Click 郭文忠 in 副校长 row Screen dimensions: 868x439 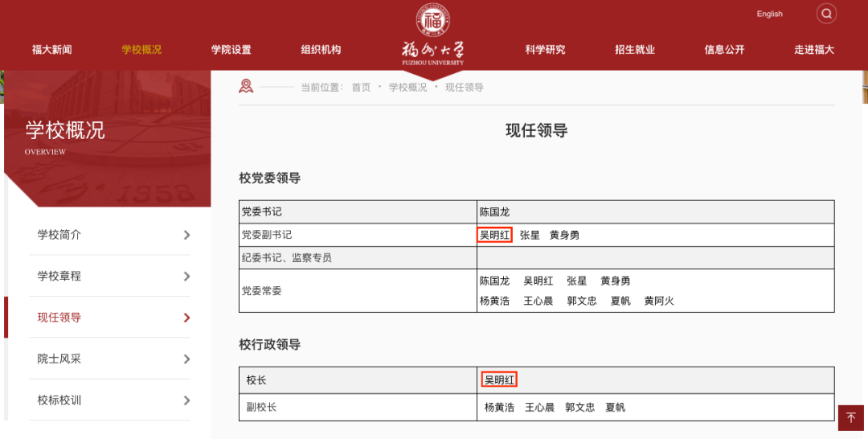(580, 408)
